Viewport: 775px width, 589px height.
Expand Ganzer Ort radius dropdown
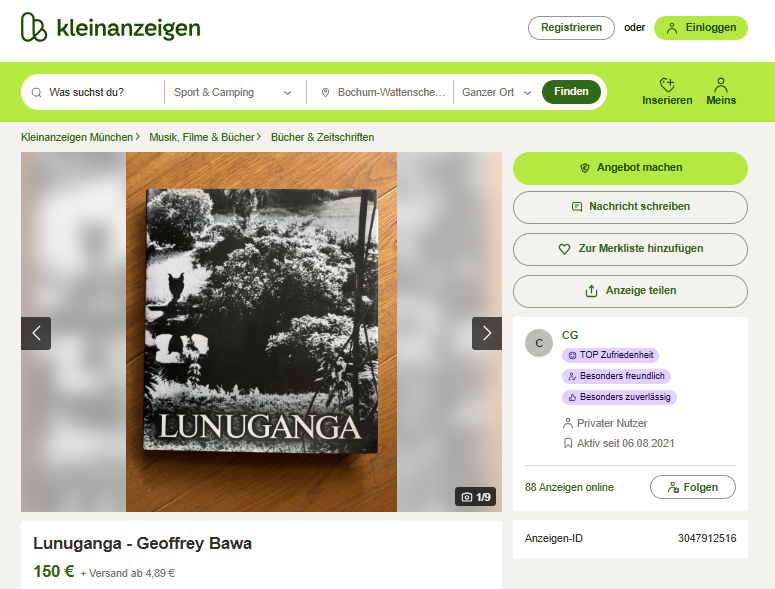pos(496,92)
